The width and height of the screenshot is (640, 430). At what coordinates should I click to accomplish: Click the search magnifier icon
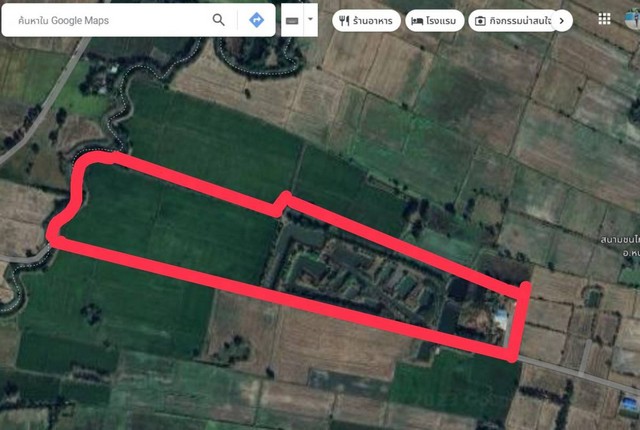point(218,20)
